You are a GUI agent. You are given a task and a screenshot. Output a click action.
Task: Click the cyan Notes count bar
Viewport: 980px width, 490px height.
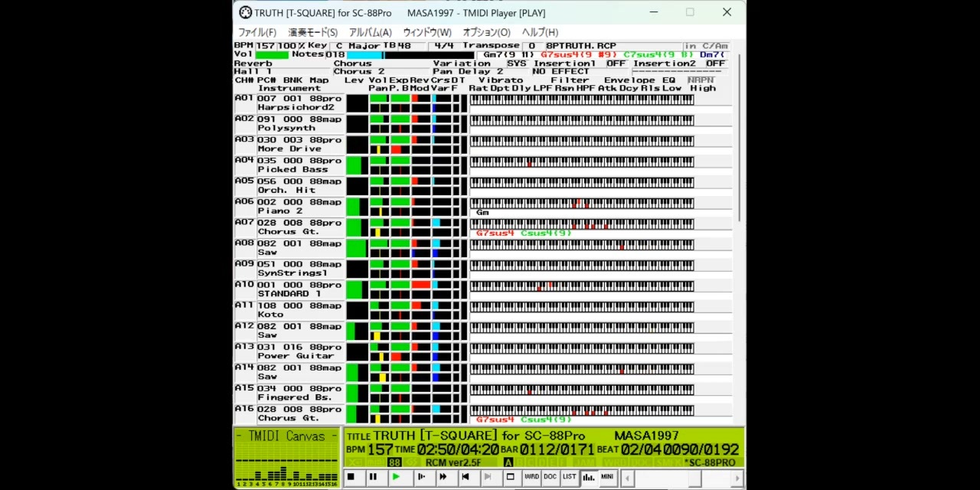point(366,54)
